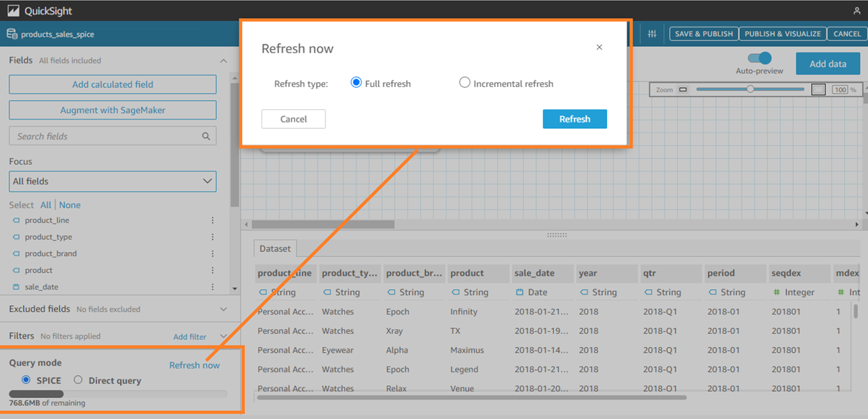
Task: Click the sale_date column header
Action: pos(542,273)
